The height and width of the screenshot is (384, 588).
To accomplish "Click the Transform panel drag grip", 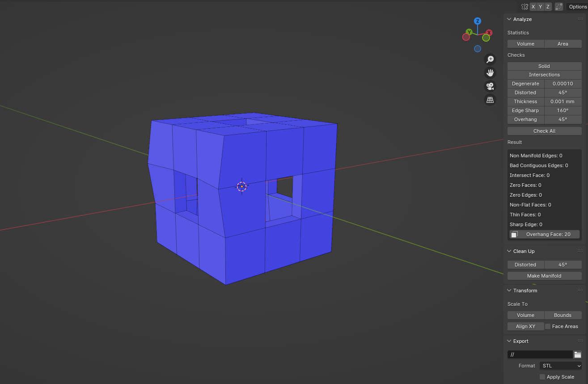I will tap(580, 291).
